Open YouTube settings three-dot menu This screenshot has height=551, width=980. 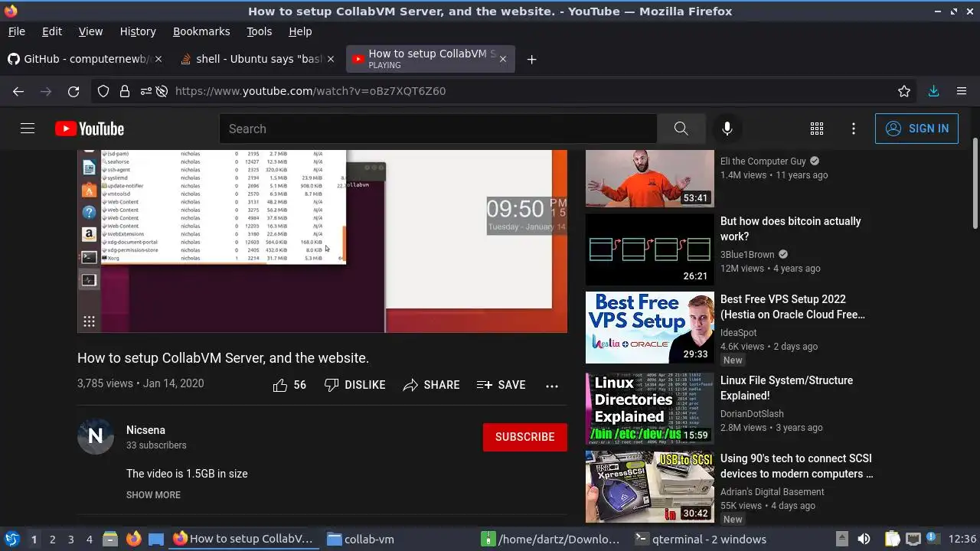(x=854, y=129)
